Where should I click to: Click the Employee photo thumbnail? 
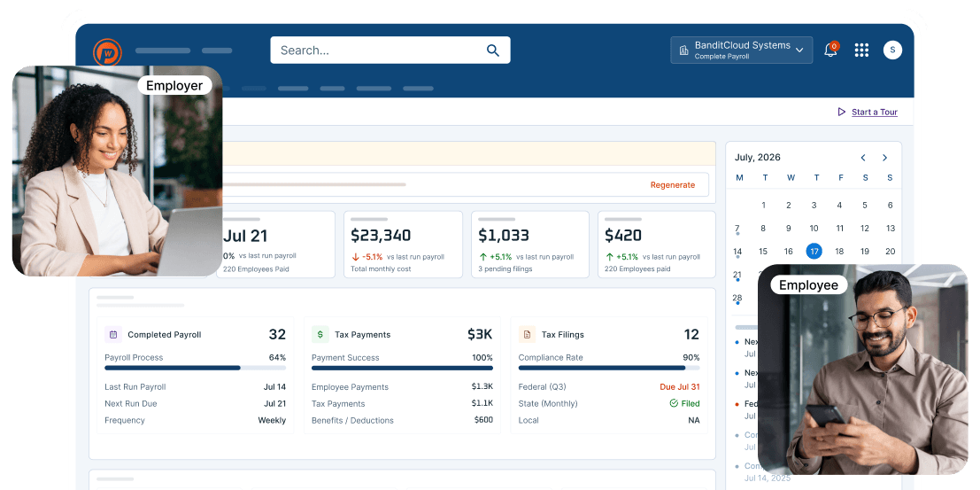862,369
